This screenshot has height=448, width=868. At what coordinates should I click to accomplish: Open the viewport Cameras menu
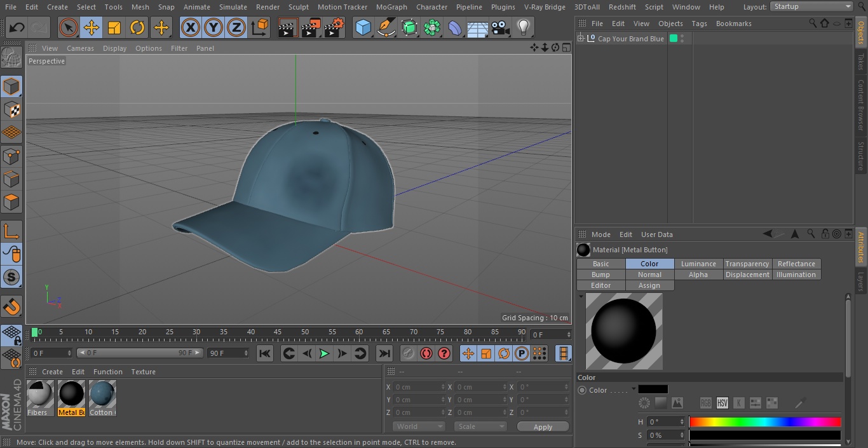coord(80,48)
